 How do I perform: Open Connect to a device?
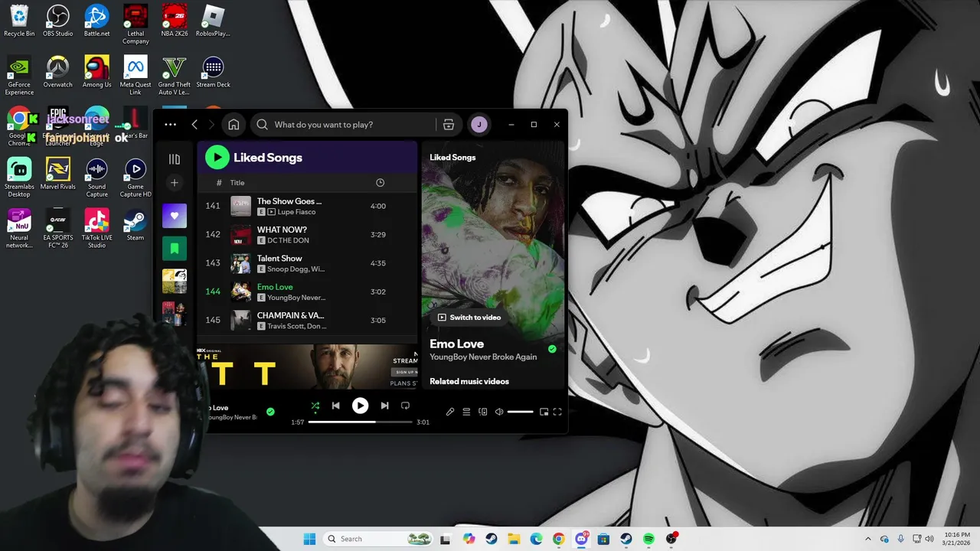[x=482, y=412]
